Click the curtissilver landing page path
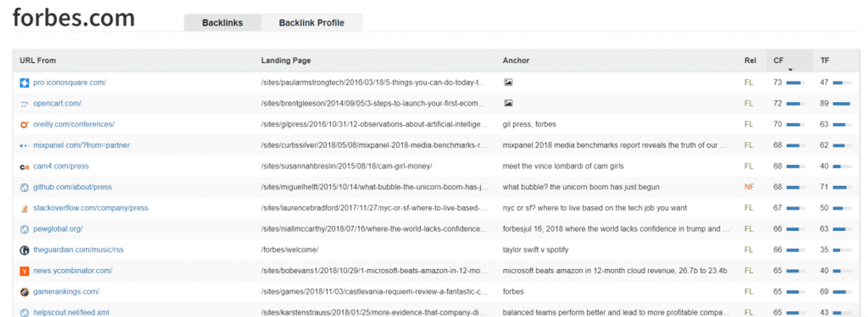This screenshot has height=317, width=868. pyautogui.click(x=373, y=145)
